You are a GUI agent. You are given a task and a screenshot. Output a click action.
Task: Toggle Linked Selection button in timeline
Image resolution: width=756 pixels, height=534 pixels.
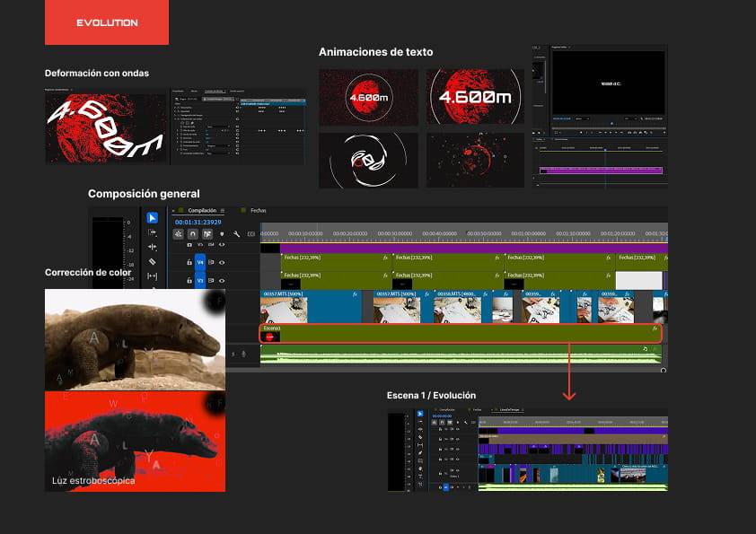tap(207, 234)
